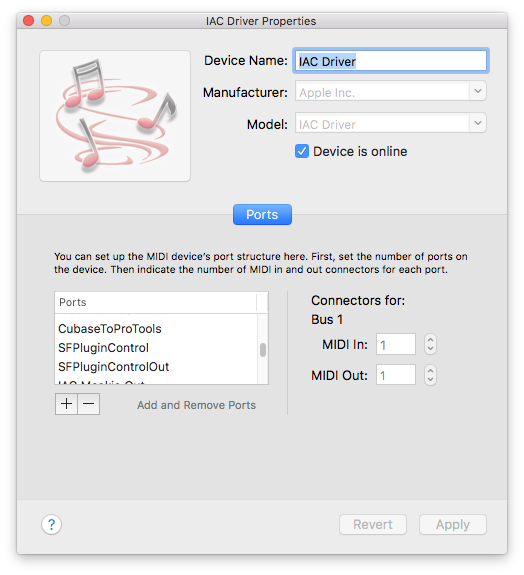Click the Ports list scrollbar thumb

(263, 350)
